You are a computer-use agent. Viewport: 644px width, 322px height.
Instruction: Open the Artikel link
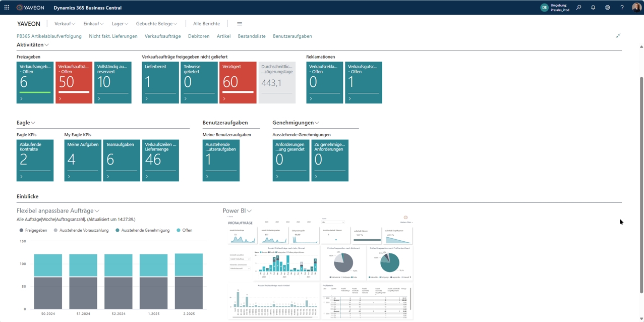pyautogui.click(x=223, y=36)
